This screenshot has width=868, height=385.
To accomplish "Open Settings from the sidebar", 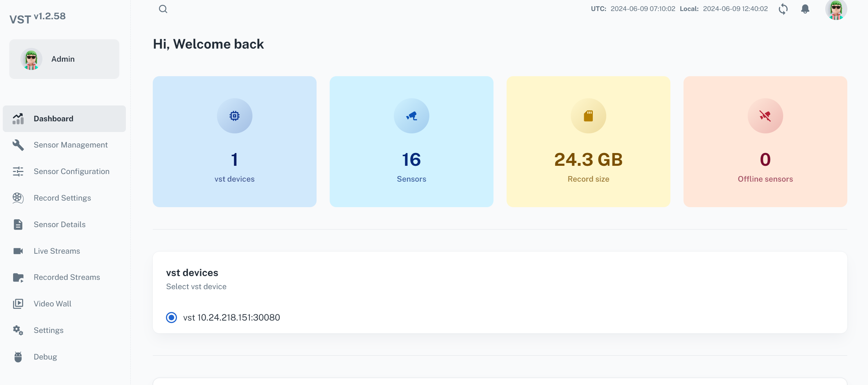I will [48, 330].
